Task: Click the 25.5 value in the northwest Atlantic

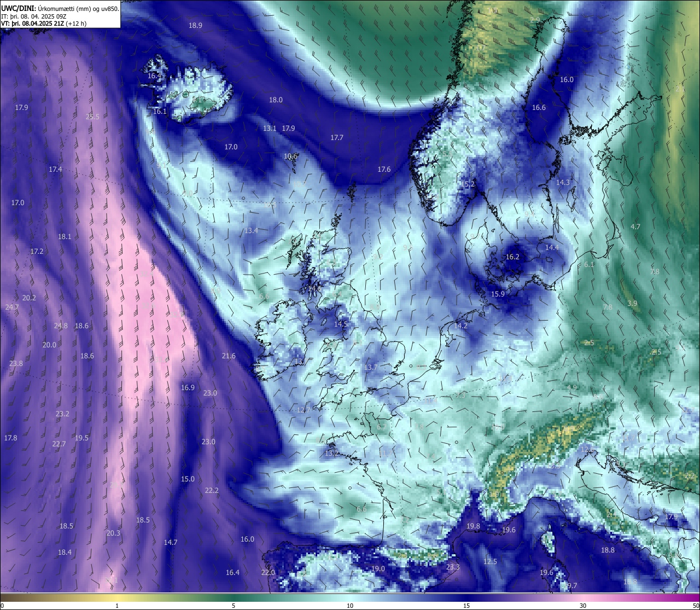Action: [93, 117]
